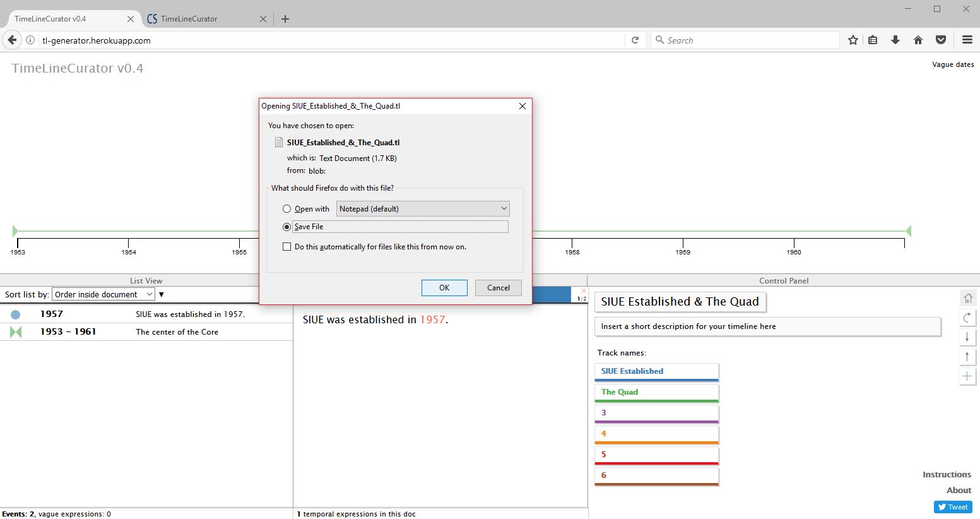Click the down arrow icon in Control Panel
Viewport: 980px width, 519px height.
(x=967, y=337)
